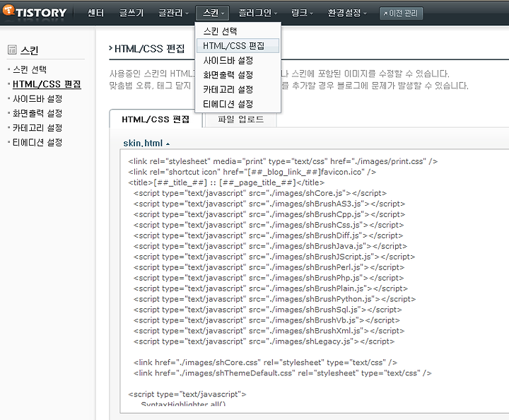Expand the 플러그인 dropdown menu
Screen dimensions: 509x420
click(x=258, y=13)
